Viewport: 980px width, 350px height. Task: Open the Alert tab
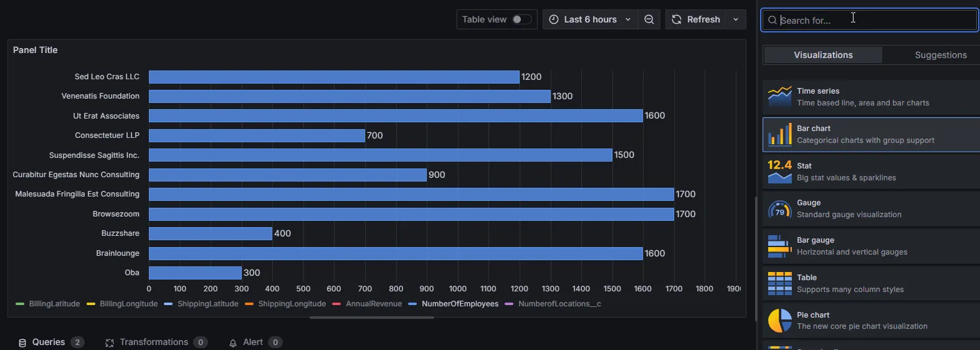252,343
